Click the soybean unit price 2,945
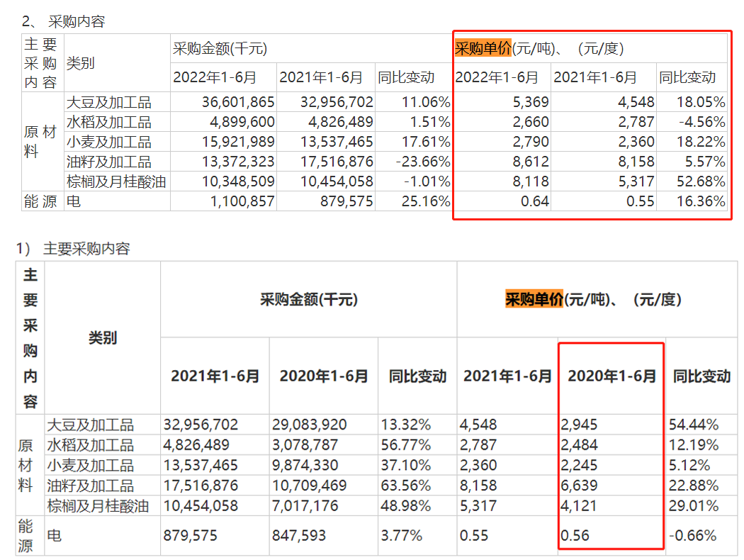 click(x=580, y=425)
